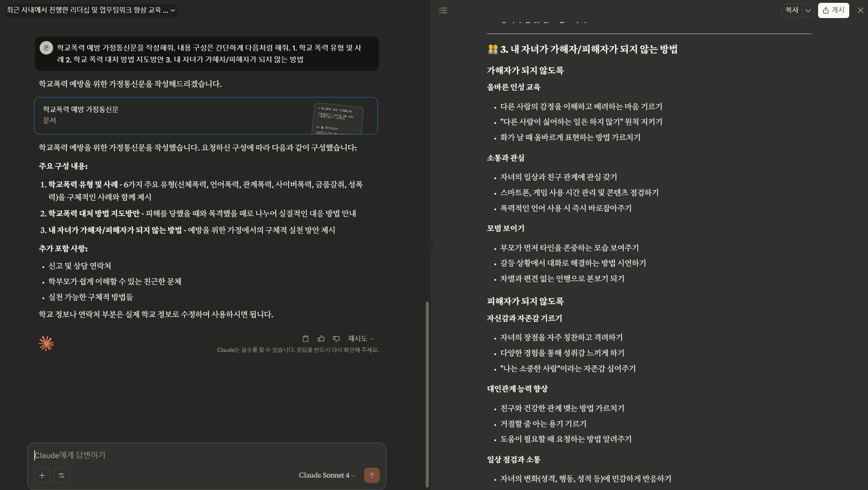Click the thumbs up feedback icon
This screenshot has height=490, width=868.
click(x=321, y=339)
